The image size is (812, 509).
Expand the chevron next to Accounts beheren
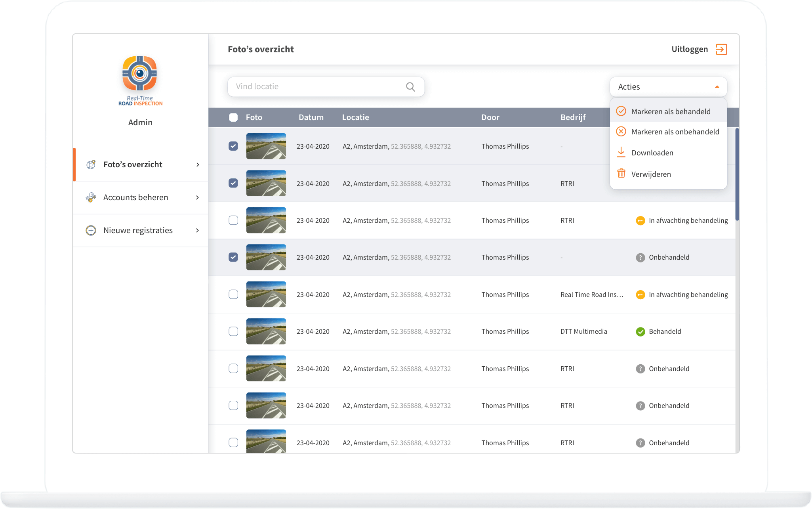tap(198, 197)
